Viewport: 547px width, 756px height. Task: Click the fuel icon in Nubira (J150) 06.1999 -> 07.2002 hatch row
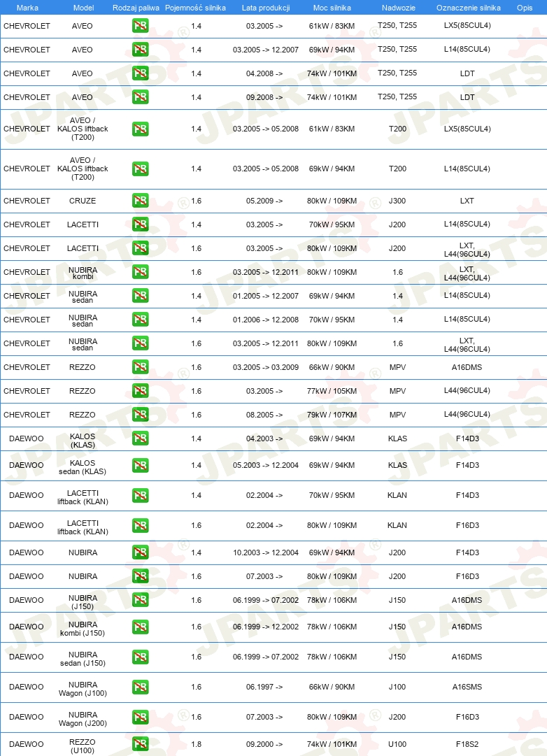point(141,600)
